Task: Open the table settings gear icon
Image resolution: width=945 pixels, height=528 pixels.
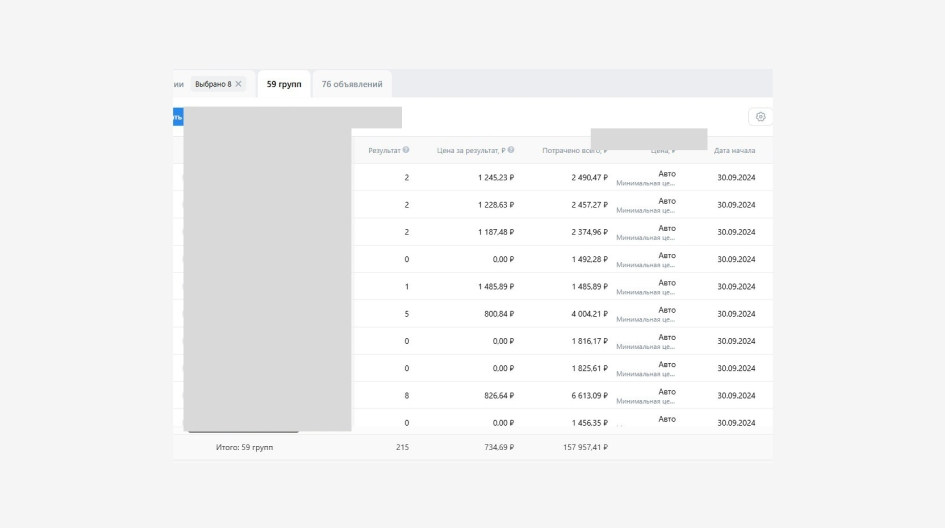Action: [760, 117]
